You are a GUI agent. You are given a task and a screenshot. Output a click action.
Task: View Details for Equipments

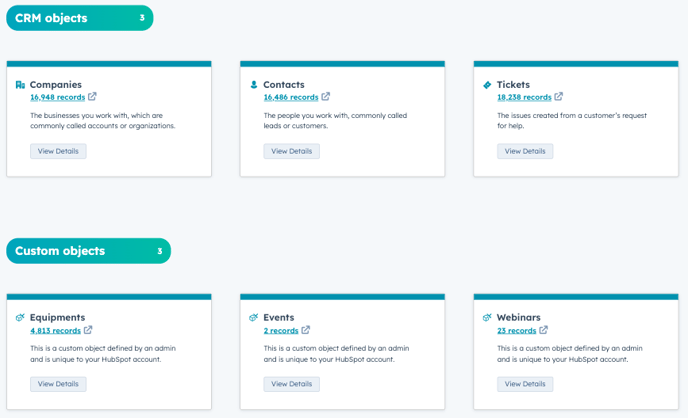58,384
